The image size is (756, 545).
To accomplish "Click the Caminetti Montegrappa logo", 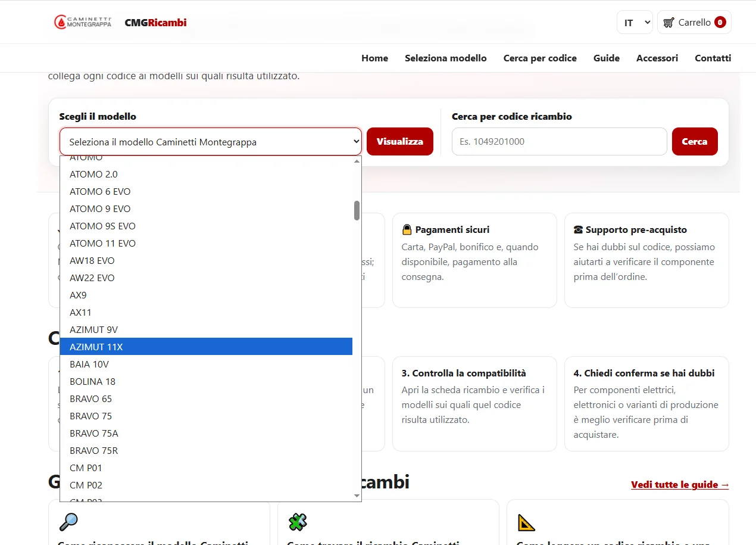I will click(x=82, y=22).
